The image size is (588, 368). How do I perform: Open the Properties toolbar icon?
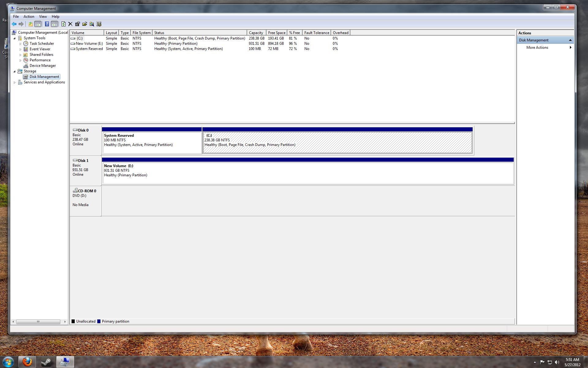(x=77, y=24)
